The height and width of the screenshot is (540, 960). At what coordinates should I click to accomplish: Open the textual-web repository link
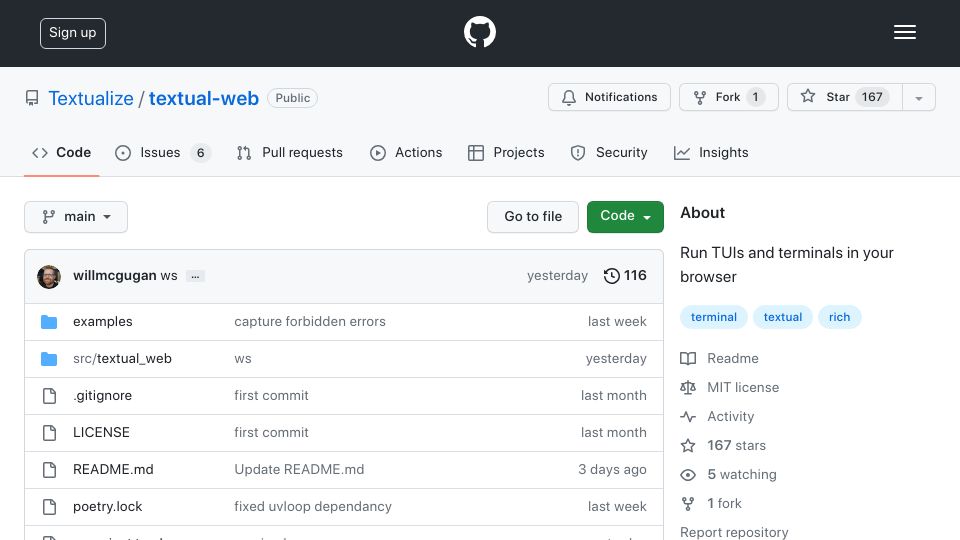tap(204, 98)
